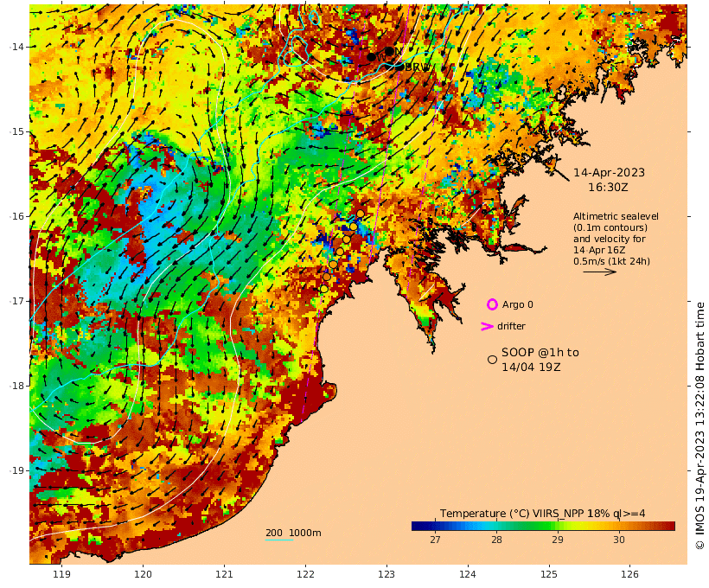Click the dark blue end of temperature colorbar
The height and width of the screenshot is (588, 709).
(x=418, y=526)
